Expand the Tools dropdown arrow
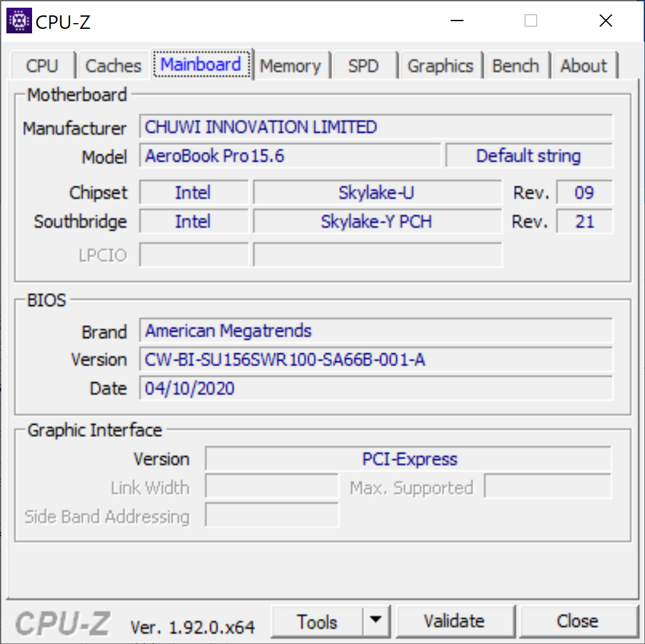Viewport: 645px width, 644px height. point(376,620)
